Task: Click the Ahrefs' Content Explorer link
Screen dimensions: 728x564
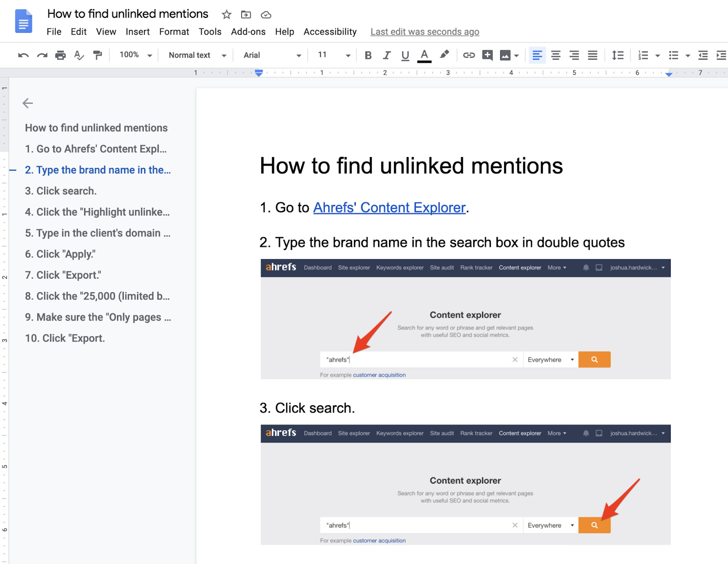Action: pos(389,208)
